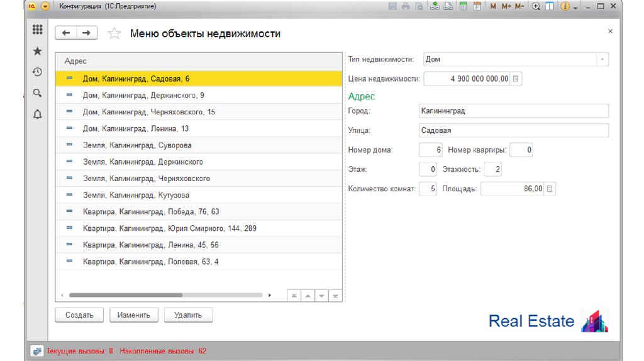Viewport: 644px width, 361px height.
Task: Open Favorites star in left sidebar
Action: (x=37, y=51)
